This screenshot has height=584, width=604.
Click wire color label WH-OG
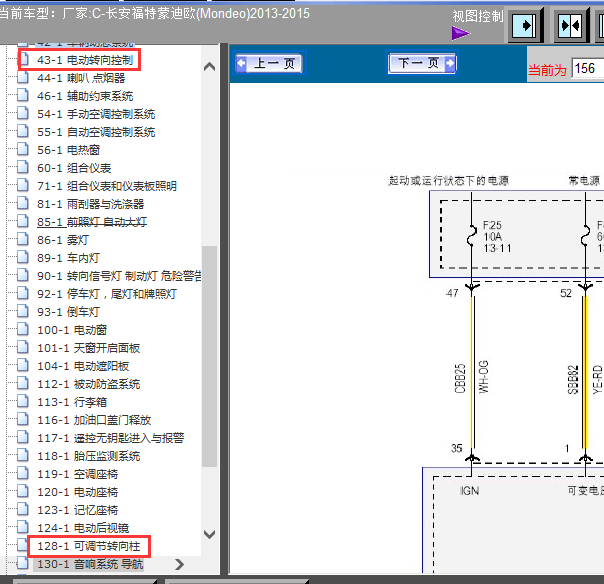(483, 377)
